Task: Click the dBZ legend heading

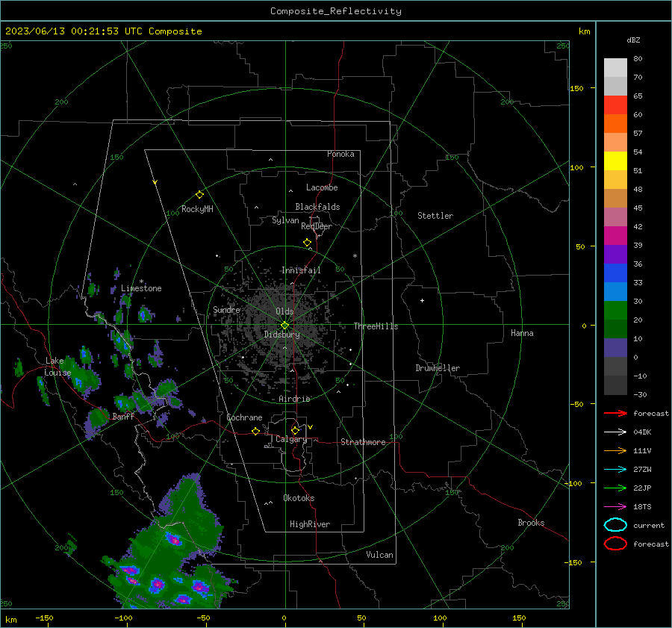Action: (633, 40)
